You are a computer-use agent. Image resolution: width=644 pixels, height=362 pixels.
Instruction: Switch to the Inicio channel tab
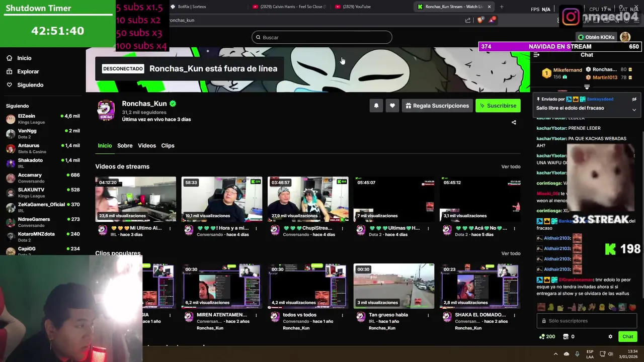105,145
